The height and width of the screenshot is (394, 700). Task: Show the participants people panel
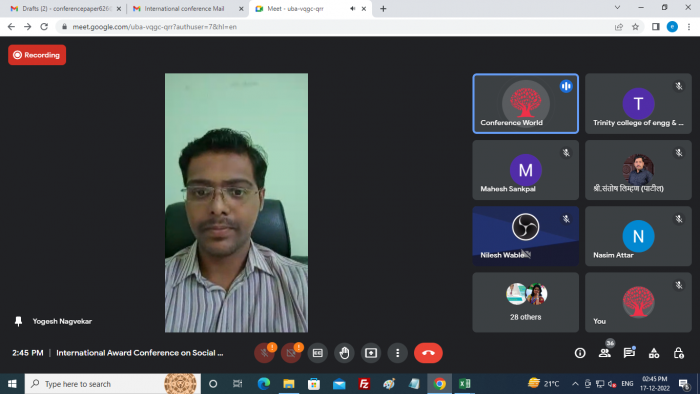(604, 353)
